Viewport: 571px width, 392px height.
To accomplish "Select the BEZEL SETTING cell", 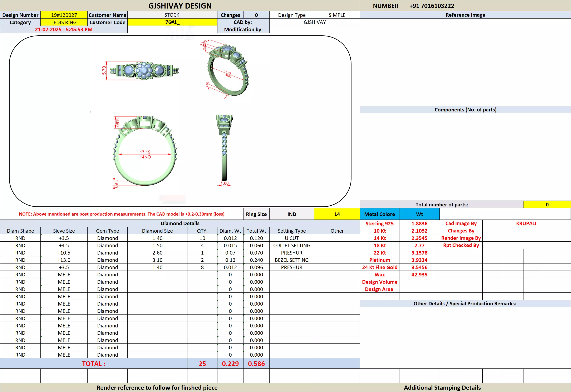I will pos(291,260).
